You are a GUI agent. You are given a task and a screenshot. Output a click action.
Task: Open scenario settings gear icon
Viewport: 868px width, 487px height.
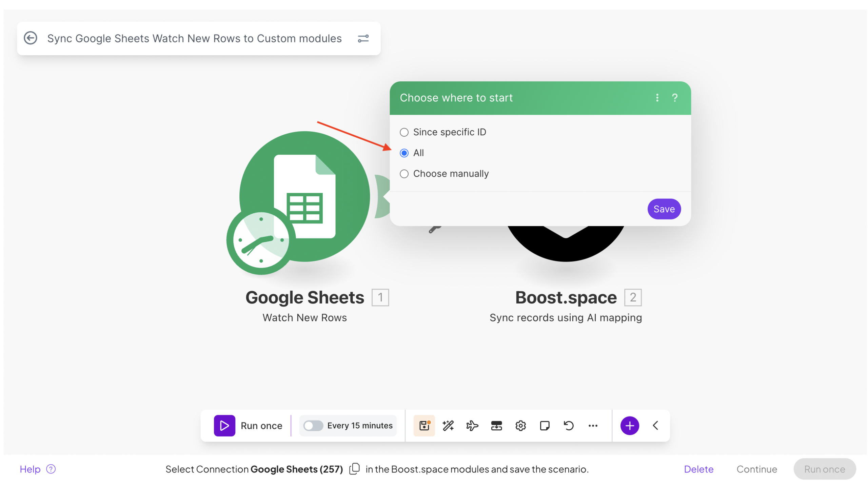coord(520,425)
